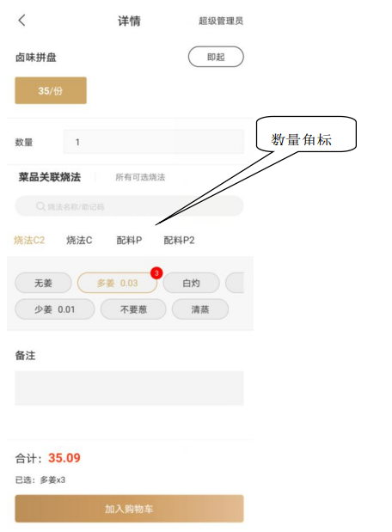Select the 菜品关联烧法 tab
Screen dimensions: 392x532
point(50,177)
